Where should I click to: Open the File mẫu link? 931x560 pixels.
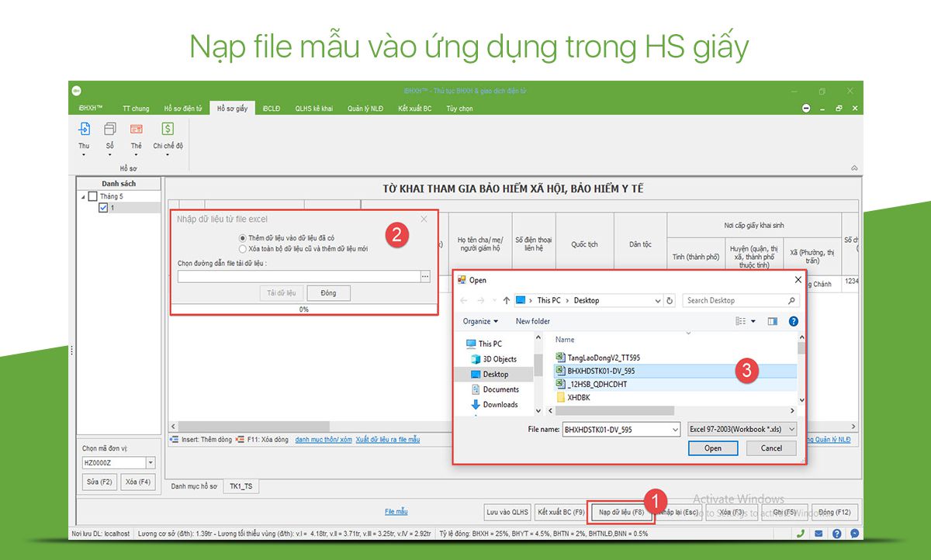pyautogui.click(x=396, y=511)
